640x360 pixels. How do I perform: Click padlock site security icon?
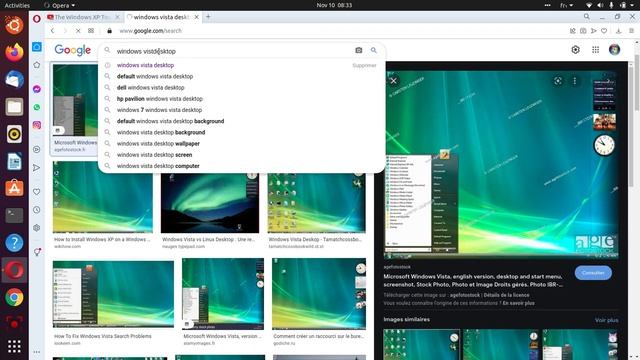coord(109,31)
